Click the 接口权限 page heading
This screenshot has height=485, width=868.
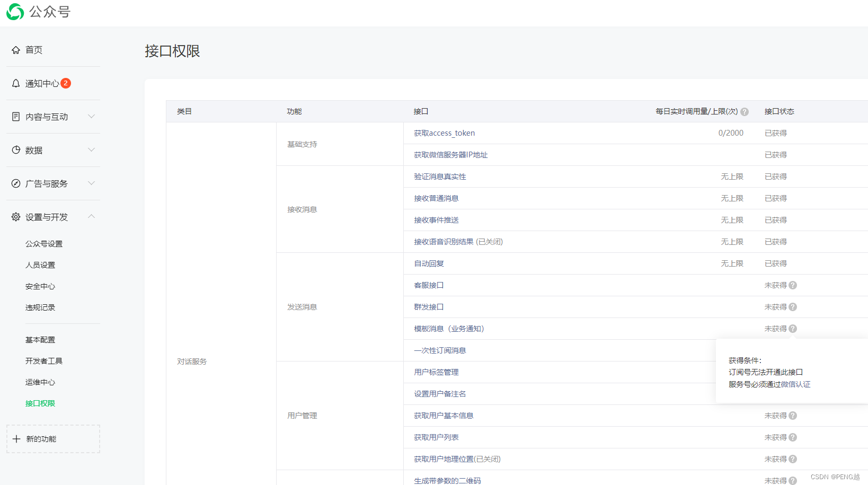[172, 51]
